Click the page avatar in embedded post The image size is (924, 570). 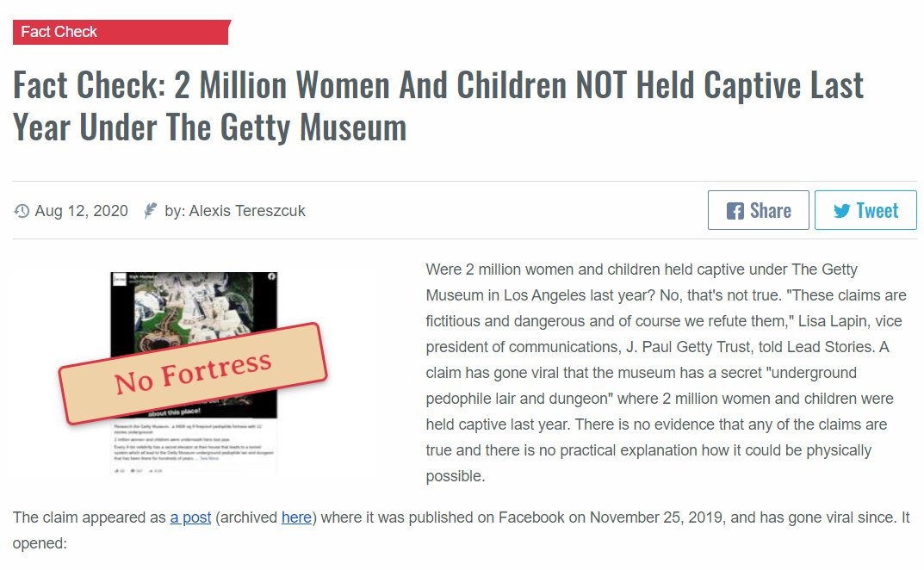pos(117,279)
